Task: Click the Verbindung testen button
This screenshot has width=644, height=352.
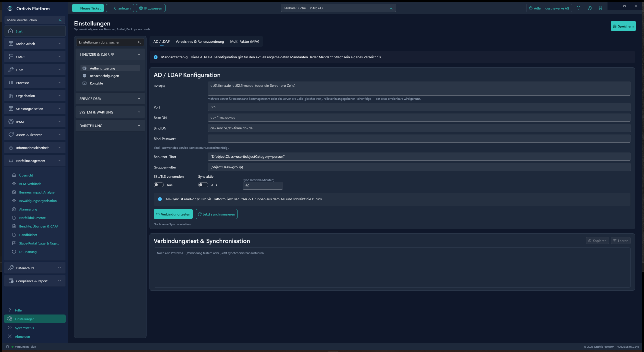Action: (x=173, y=214)
